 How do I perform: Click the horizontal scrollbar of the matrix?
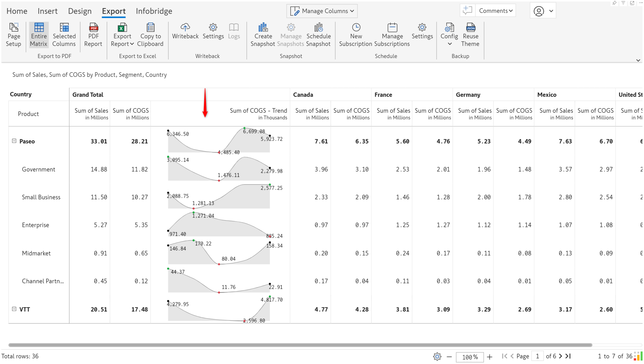tap(300, 345)
